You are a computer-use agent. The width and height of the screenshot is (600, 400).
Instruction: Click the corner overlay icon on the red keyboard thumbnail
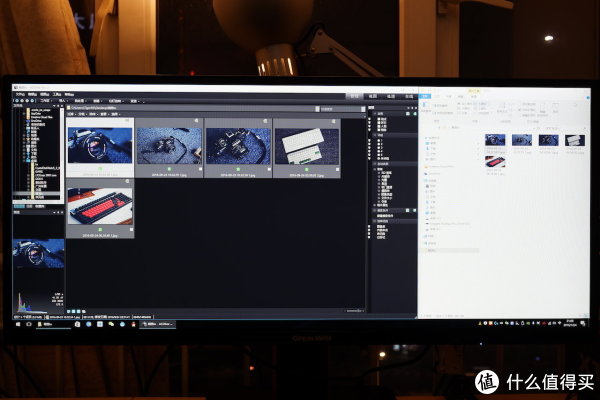tap(127, 181)
